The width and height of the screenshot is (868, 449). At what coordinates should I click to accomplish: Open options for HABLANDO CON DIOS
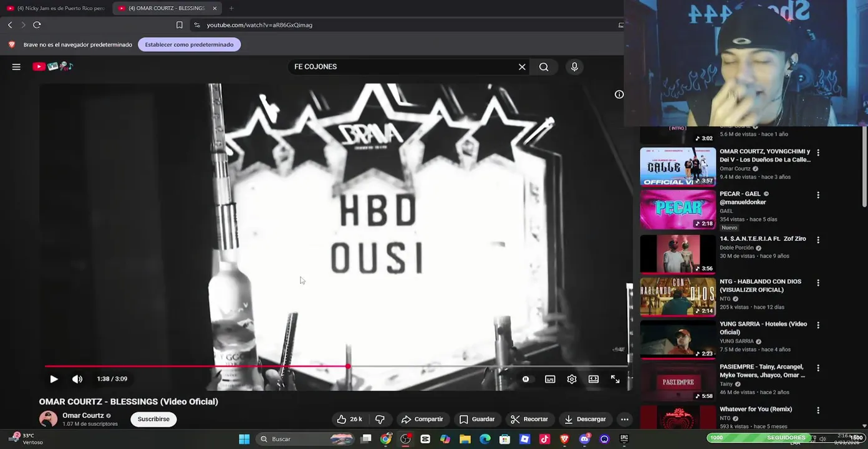pos(818,282)
